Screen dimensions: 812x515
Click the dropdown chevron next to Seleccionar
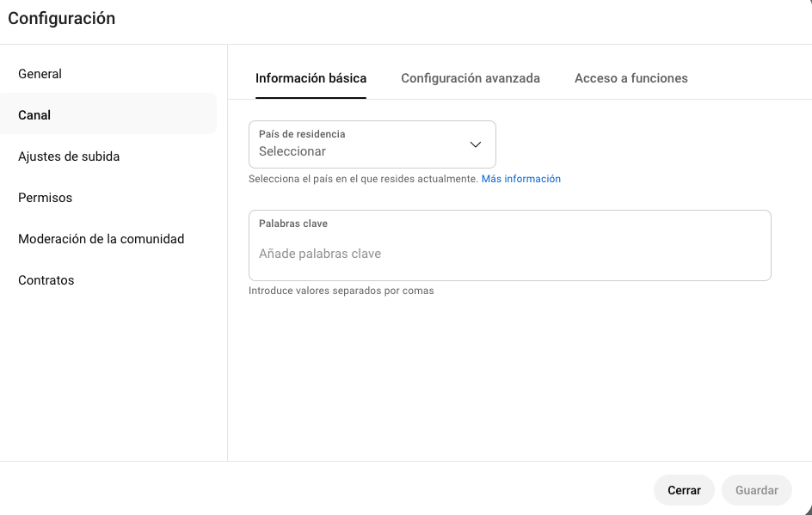pyautogui.click(x=475, y=144)
